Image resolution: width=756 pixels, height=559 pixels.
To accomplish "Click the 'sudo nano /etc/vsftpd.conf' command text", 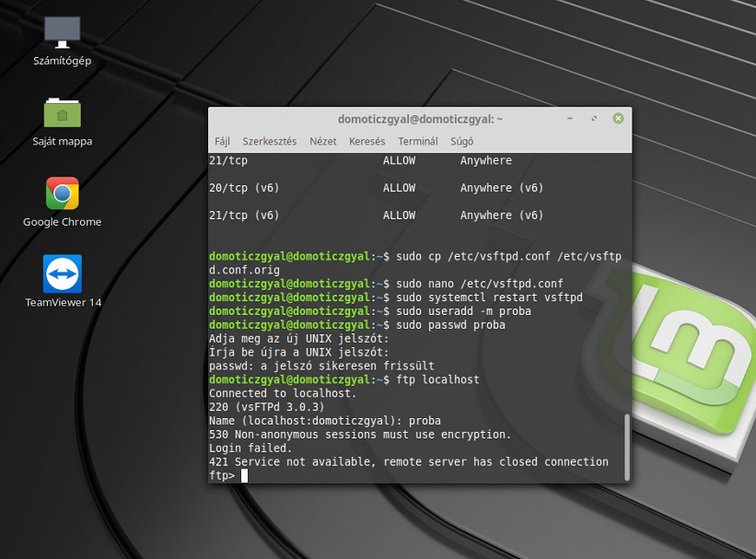I will click(479, 284).
